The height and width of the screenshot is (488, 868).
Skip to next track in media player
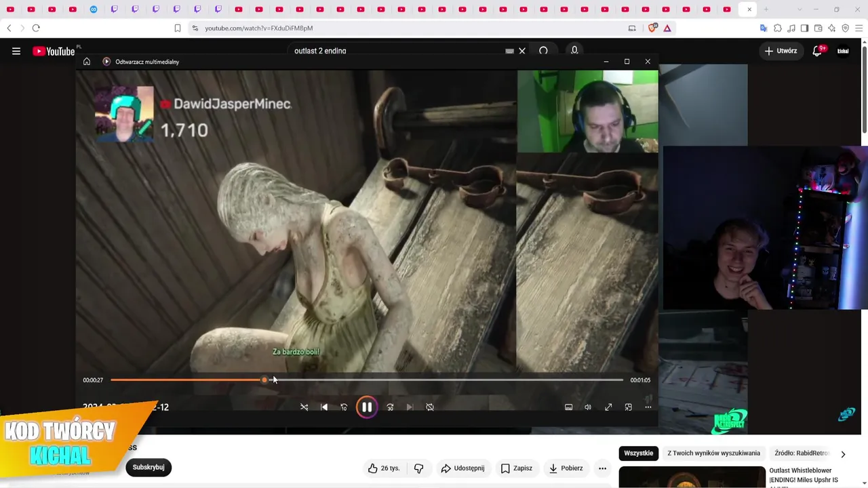click(410, 407)
